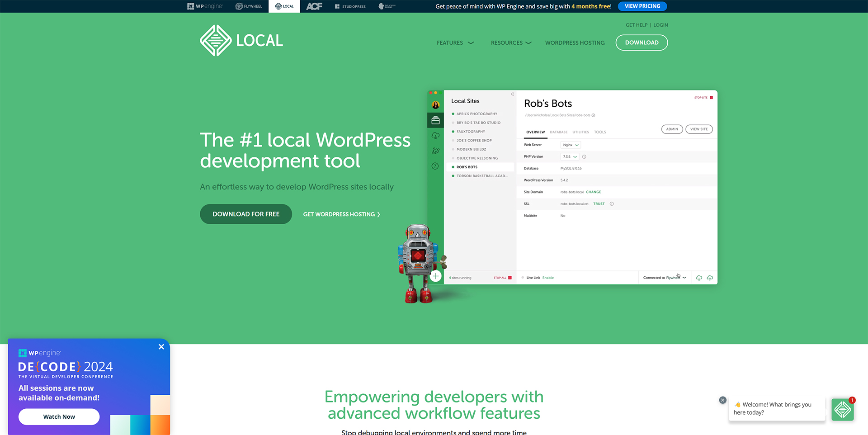Click the Download button in header
Image resolution: width=868 pixels, height=435 pixels.
pos(642,43)
